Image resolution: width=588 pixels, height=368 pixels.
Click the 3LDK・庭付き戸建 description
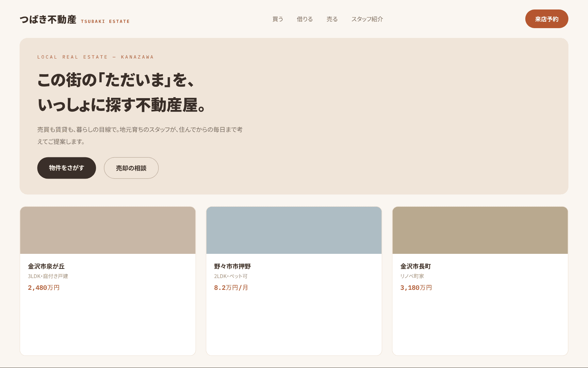pyautogui.click(x=48, y=276)
